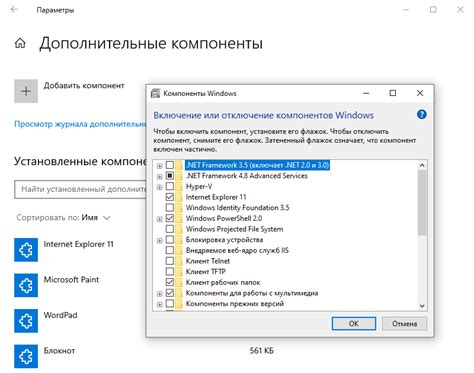Uncheck Internet Explorer 11 checkbox in dialog
The width and height of the screenshot is (474, 373).
(x=170, y=197)
